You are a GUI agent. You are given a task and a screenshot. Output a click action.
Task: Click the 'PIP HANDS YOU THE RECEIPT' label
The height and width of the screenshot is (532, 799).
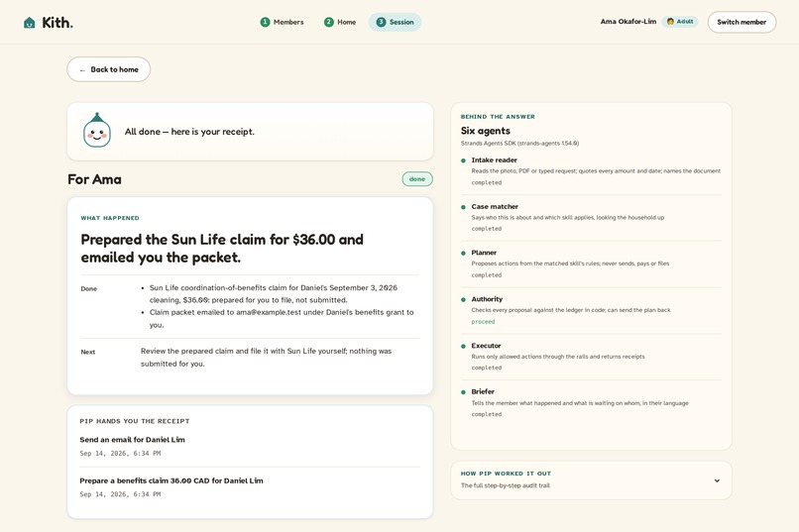point(135,421)
